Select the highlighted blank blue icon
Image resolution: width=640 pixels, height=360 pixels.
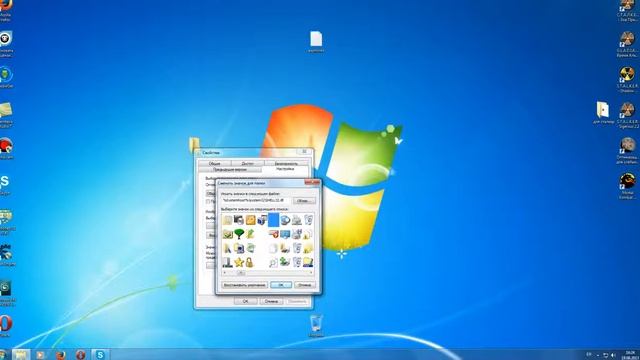pos(273,220)
